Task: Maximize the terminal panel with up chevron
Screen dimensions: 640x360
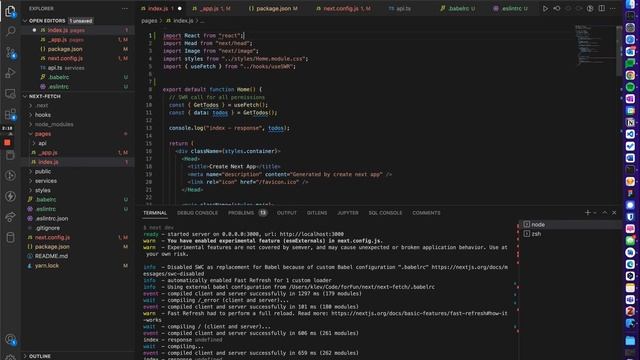Action: [604, 212]
